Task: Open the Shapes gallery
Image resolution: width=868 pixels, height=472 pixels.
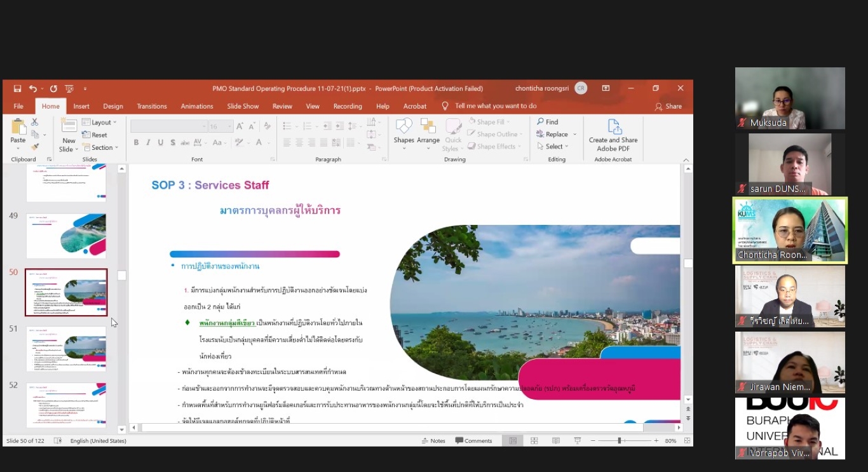Action: click(403, 134)
